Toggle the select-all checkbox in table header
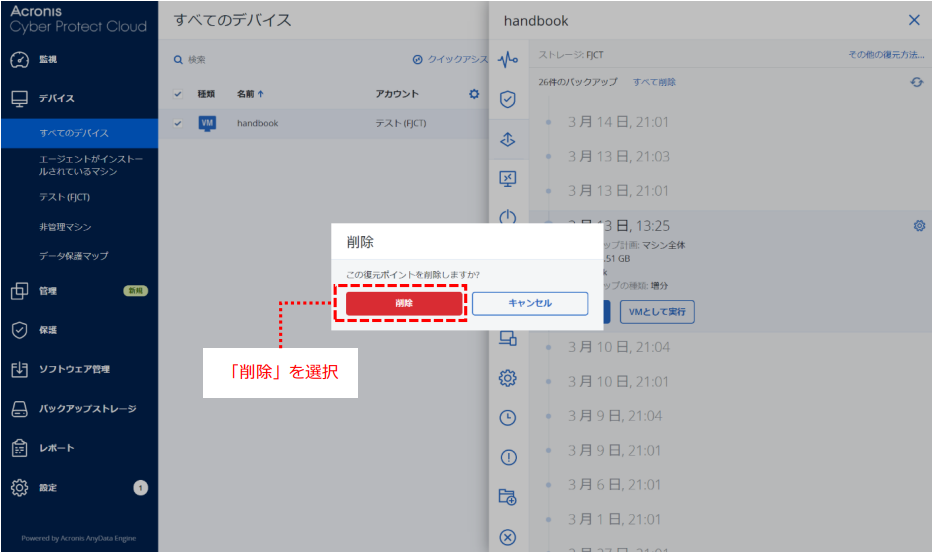 [178, 94]
